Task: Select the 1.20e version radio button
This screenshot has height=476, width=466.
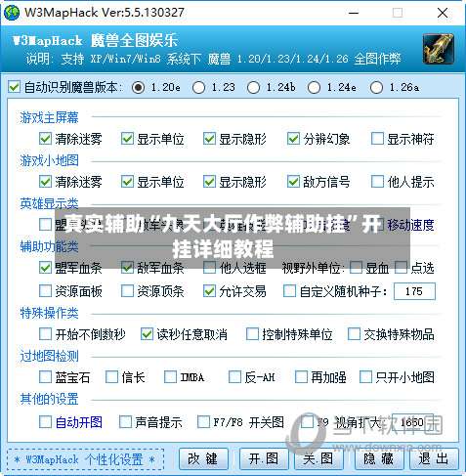Action: (138, 87)
